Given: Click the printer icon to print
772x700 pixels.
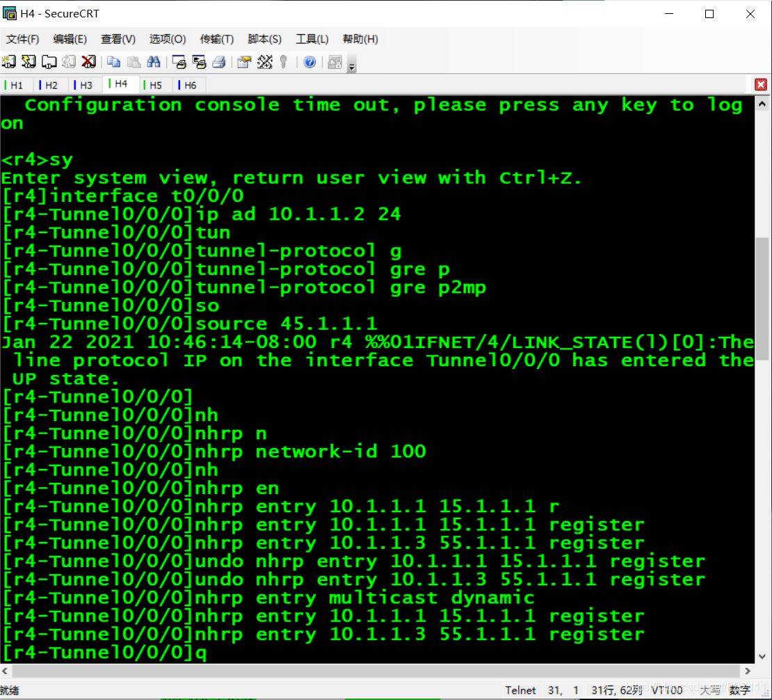Looking at the screenshot, I should pyautogui.click(x=218, y=61).
